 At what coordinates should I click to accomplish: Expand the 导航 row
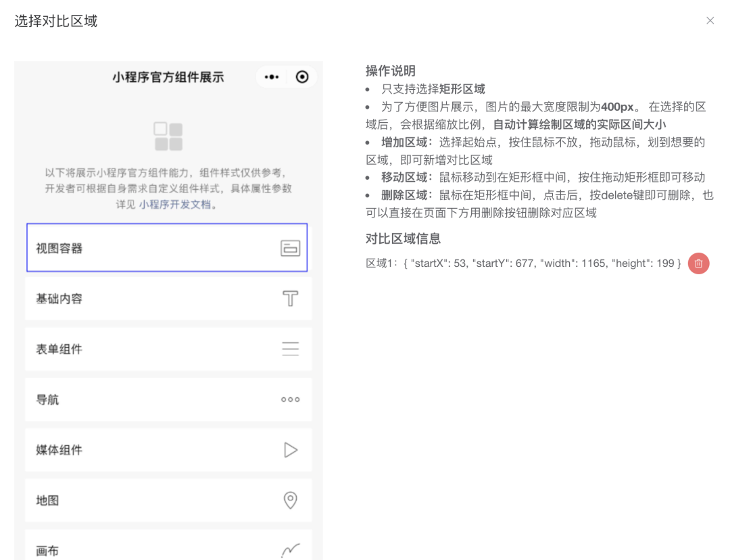point(168,399)
